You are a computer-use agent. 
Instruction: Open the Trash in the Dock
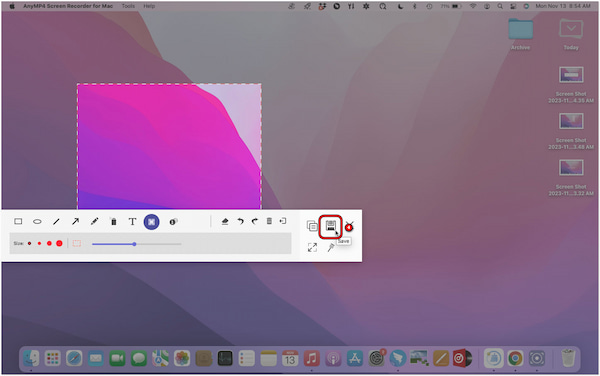568,358
